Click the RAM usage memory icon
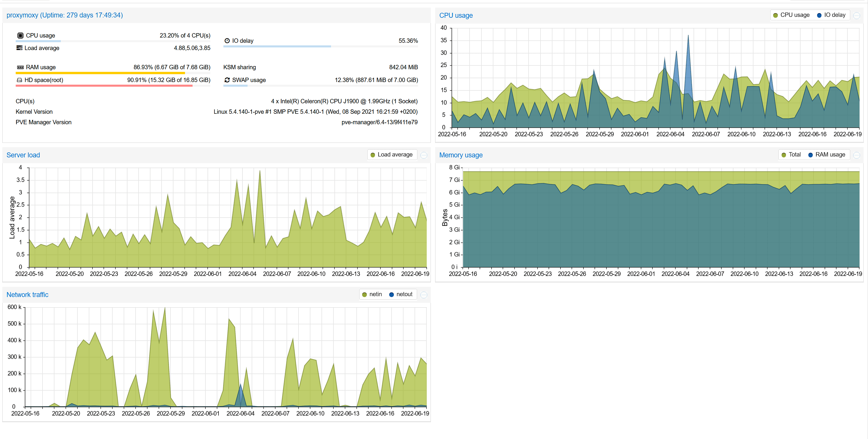Screen dimensions: 868x439 pos(20,67)
